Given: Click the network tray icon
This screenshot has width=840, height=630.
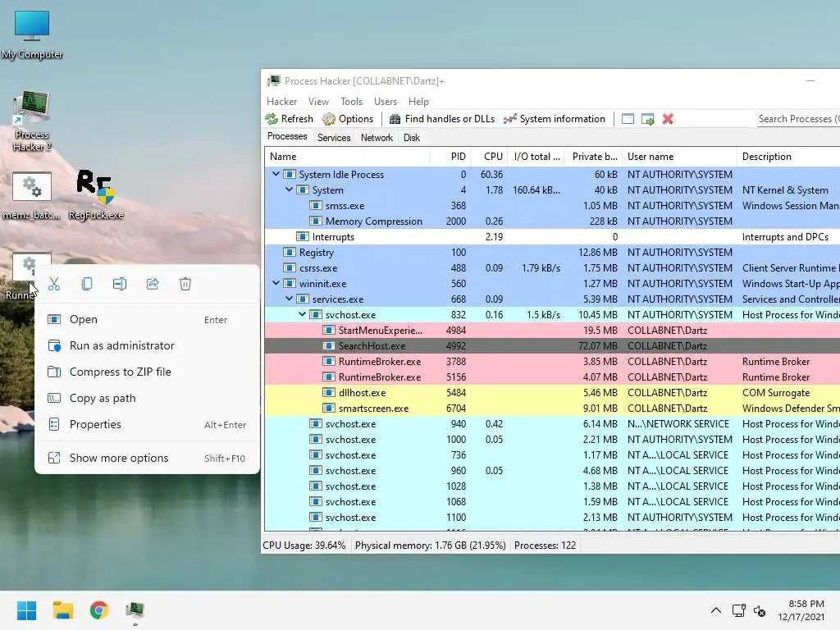Looking at the screenshot, I should (x=739, y=610).
